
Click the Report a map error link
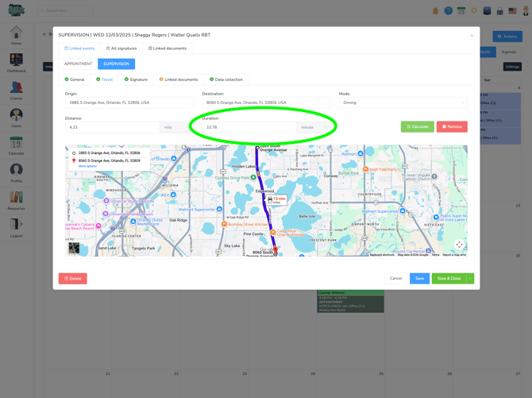[454, 255]
